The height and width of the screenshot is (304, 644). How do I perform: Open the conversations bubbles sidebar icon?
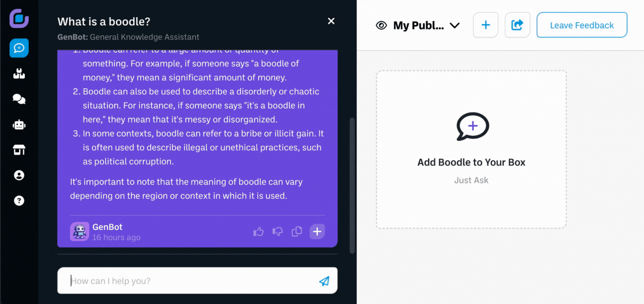[19, 99]
